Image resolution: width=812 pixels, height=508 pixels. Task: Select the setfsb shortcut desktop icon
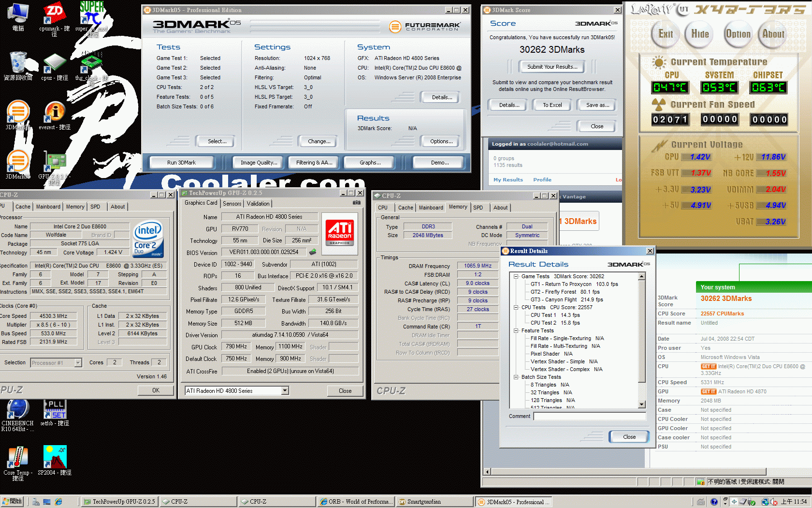click(55, 413)
